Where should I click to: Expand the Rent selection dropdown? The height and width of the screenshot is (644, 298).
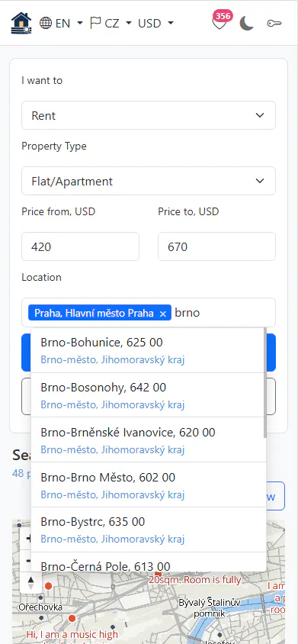pyautogui.click(x=149, y=115)
